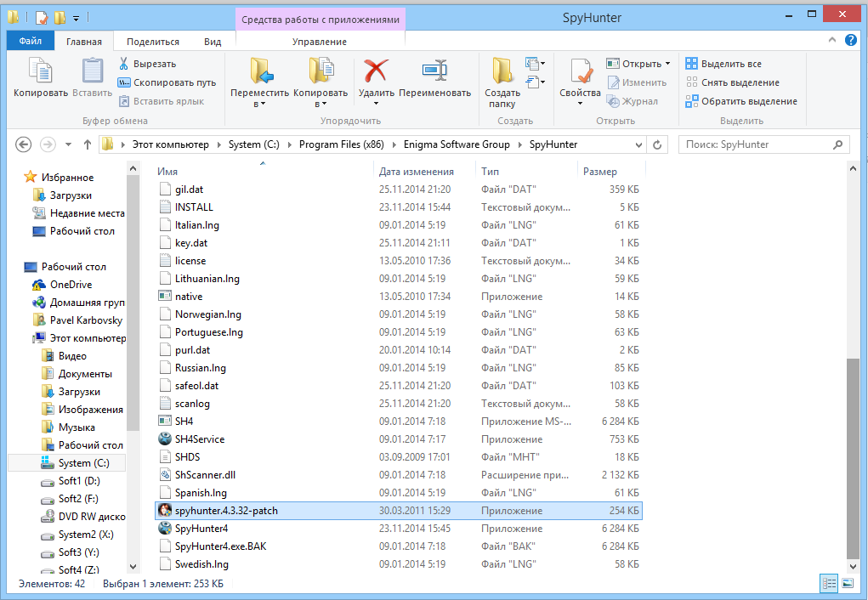Screen dimensions: 868x600
Task: Select the SpyHunter4.exe.BAK file
Action: click(220, 546)
